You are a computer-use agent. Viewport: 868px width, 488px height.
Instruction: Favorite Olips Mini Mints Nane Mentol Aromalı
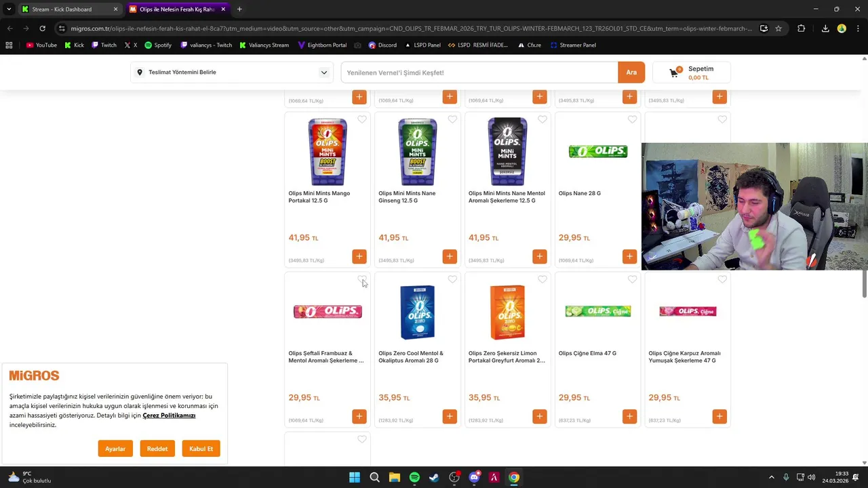[542, 119]
